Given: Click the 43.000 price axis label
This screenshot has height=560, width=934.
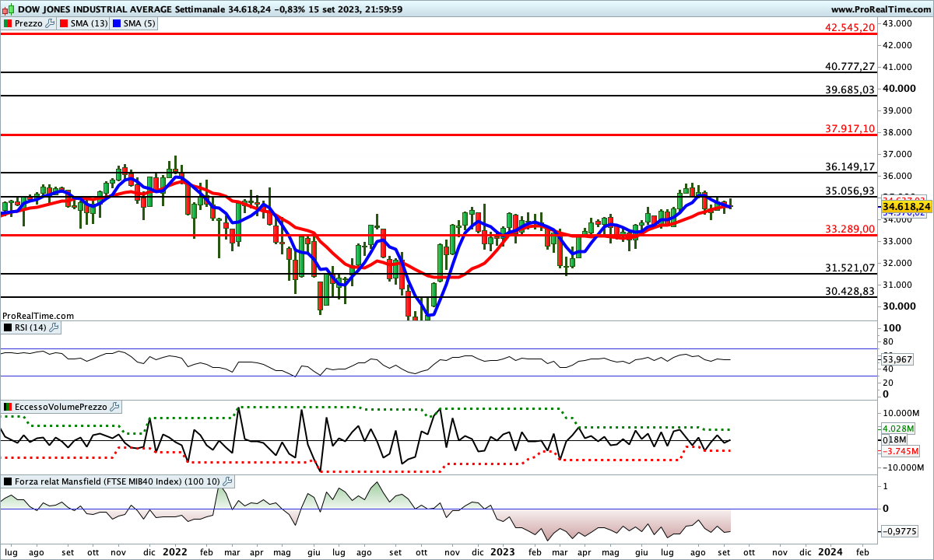Looking at the screenshot, I should coord(897,23).
